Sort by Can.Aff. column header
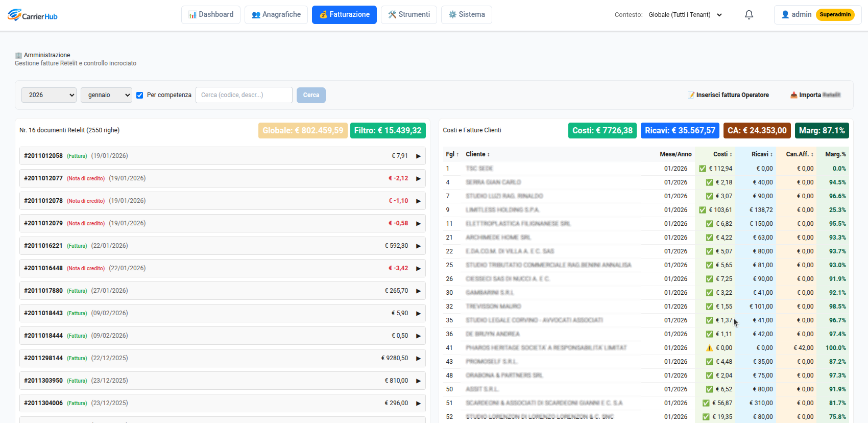868x423 pixels. pos(800,154)
